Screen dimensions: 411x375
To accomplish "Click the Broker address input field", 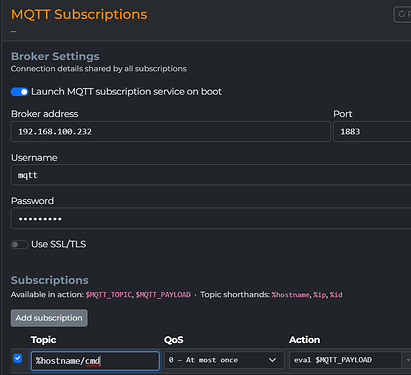I will point(171,132).
